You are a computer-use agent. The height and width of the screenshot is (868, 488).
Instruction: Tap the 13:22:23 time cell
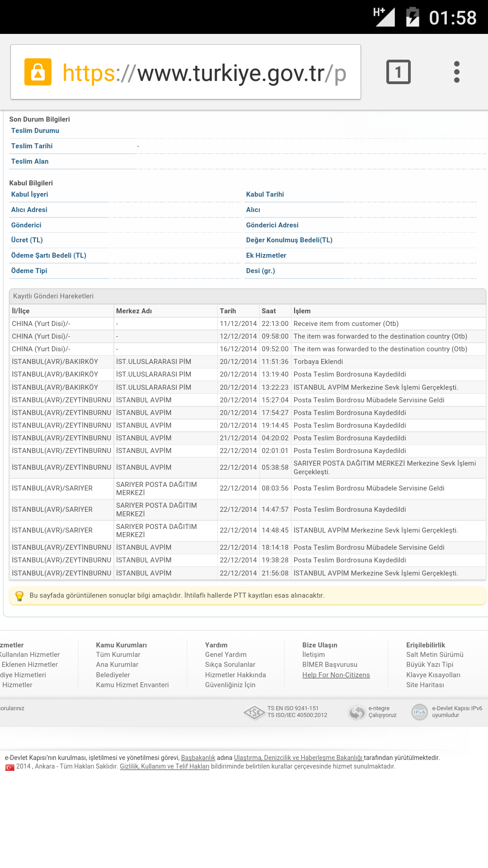(275, 387)
